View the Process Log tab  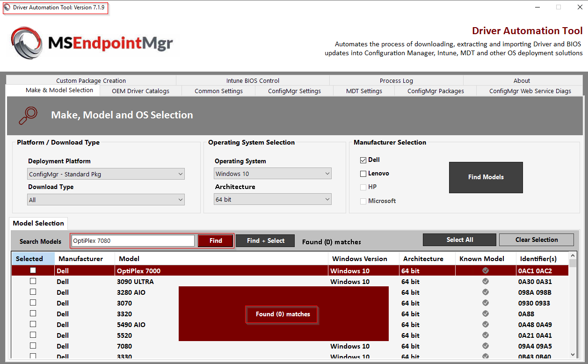pyautogui.click(x=396, y=80)
